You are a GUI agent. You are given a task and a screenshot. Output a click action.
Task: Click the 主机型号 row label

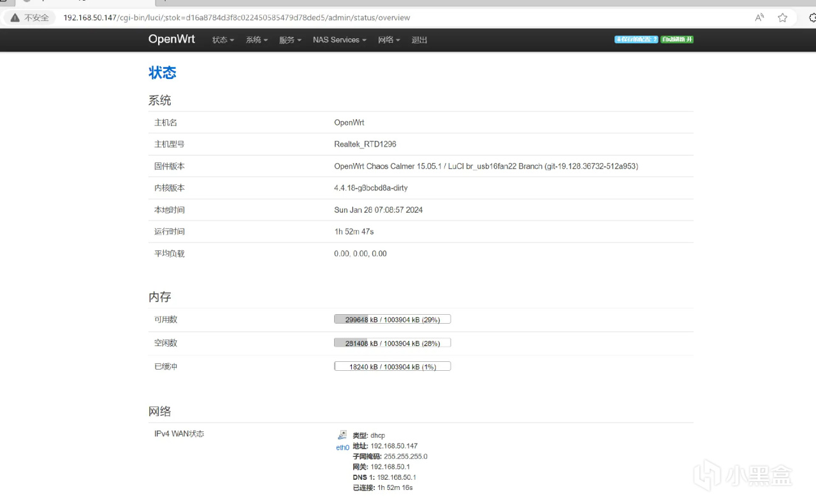(170, 144)
